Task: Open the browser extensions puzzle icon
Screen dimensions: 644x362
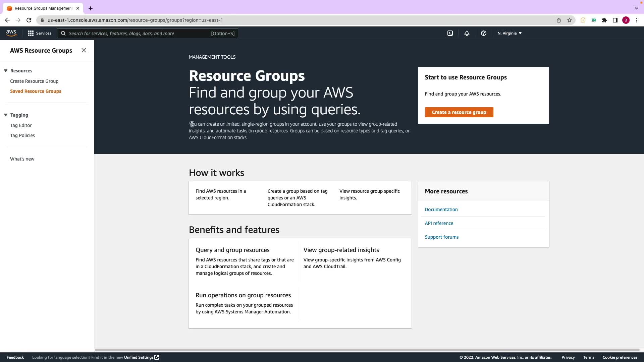Action: tap(604, 20)
